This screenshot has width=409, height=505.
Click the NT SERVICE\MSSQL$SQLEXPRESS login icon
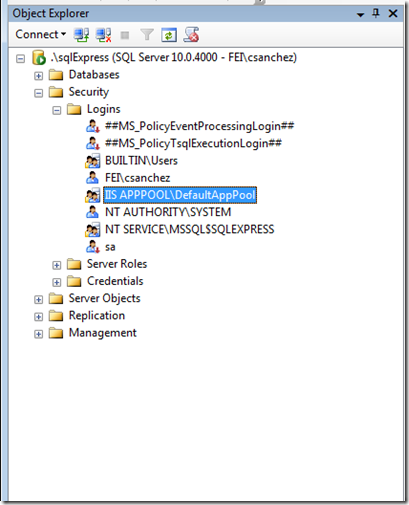pyautogui.click(x=92, y=230)
